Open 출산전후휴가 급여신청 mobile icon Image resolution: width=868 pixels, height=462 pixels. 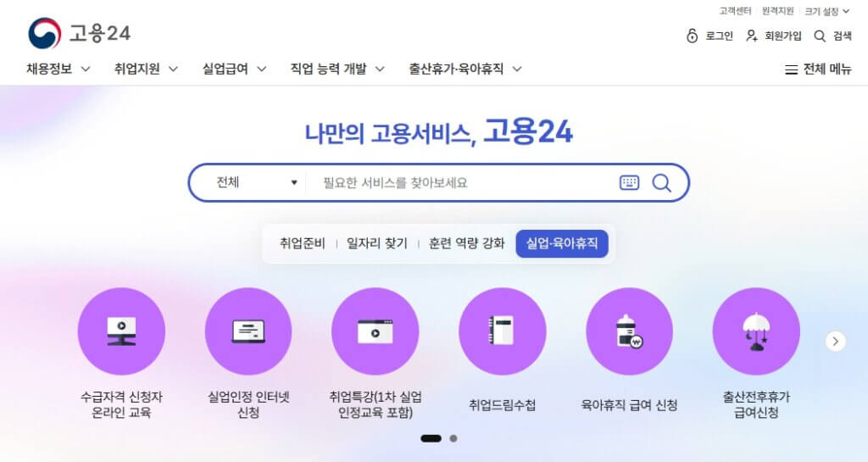[756, 331]
